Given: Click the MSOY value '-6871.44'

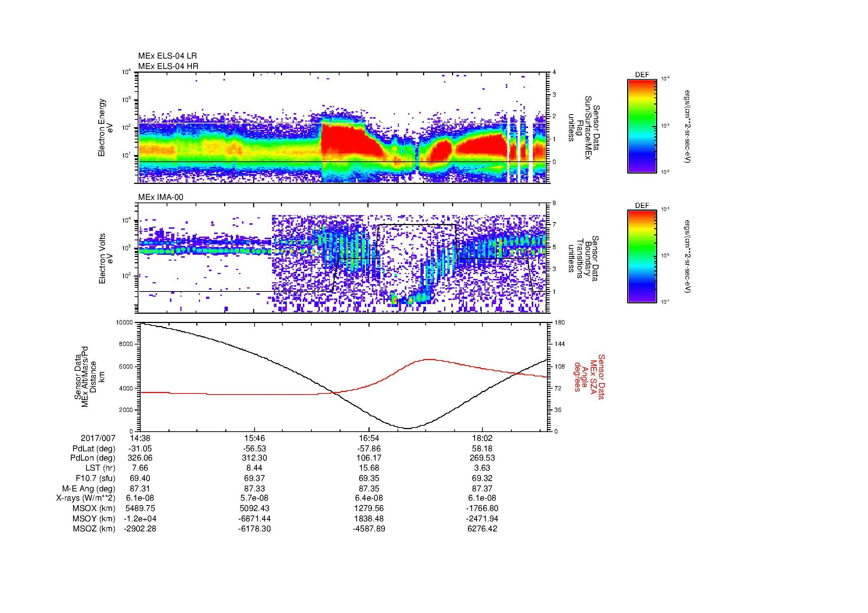Looking at the screenshot, I should pos(255,518).
